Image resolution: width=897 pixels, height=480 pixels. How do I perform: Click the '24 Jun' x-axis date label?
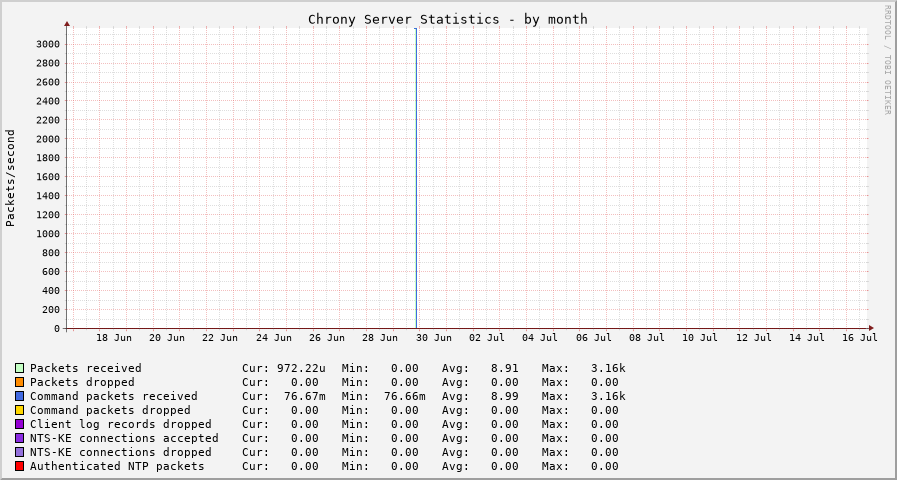(x=274, y=338)
